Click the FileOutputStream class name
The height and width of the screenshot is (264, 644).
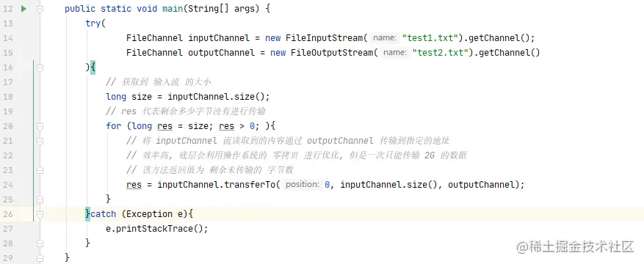point(332,53)
